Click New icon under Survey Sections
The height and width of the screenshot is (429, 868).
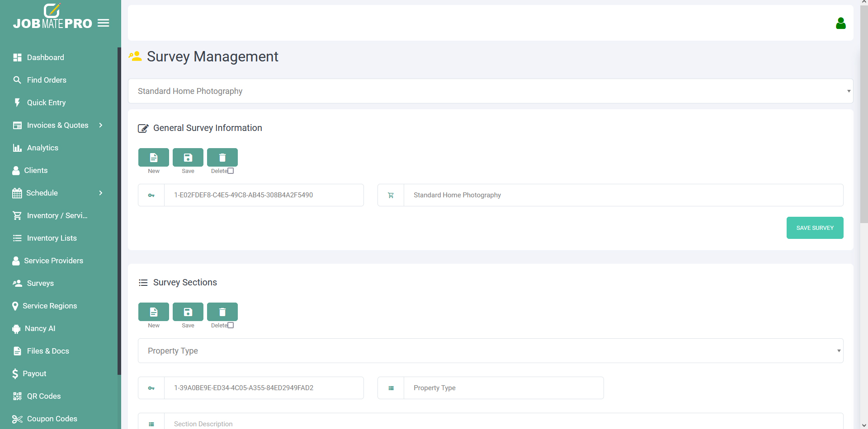(x=154, y=312)
